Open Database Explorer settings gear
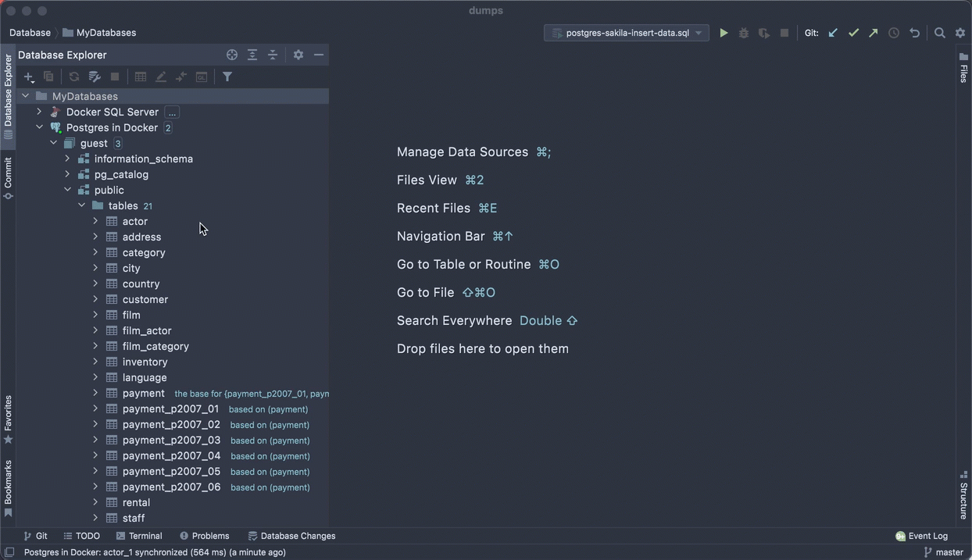The height and width of the screenshot is (560, 972). coord(298,55)
